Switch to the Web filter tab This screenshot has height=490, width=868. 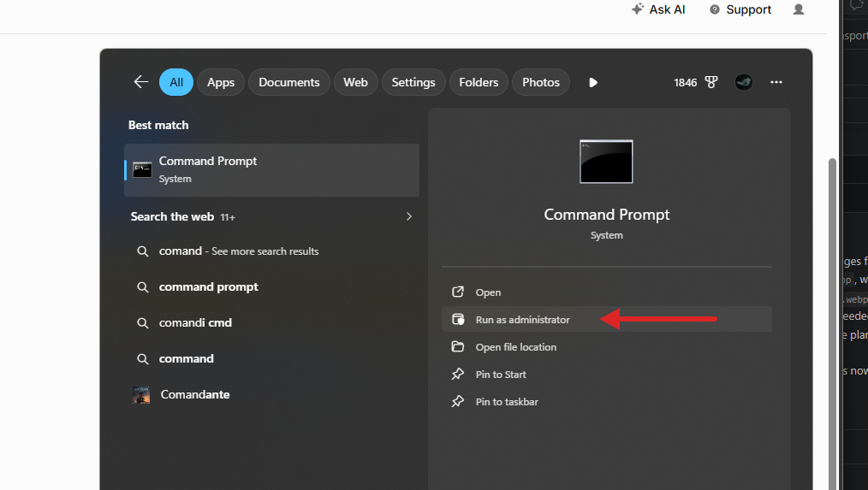355,82
